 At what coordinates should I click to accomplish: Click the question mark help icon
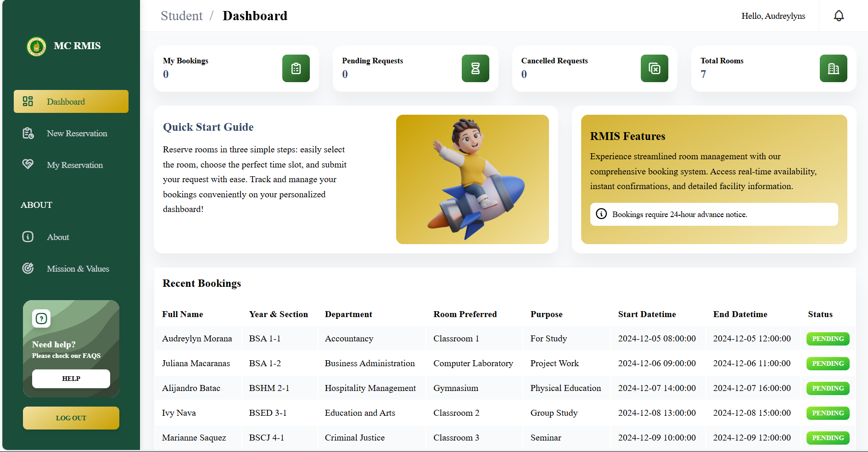(x=41, y=318)
